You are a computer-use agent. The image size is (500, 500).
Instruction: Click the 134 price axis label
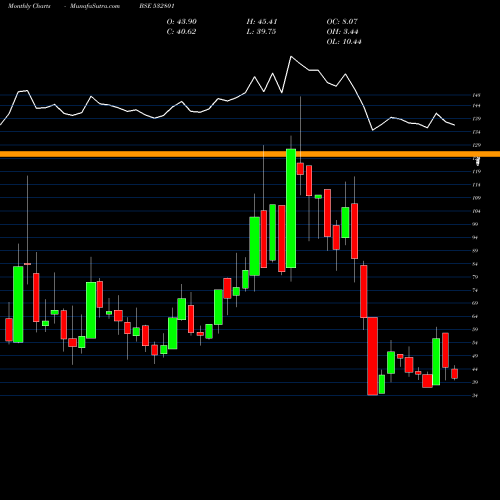(x=476, y=132)
